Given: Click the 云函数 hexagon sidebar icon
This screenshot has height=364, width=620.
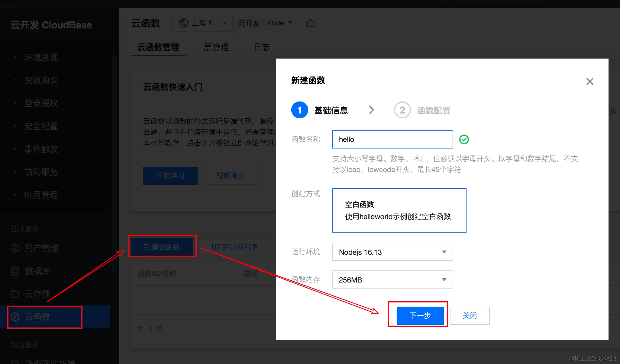Looking at the screenshot, I should pyautogui.click(x=15, y=317).
